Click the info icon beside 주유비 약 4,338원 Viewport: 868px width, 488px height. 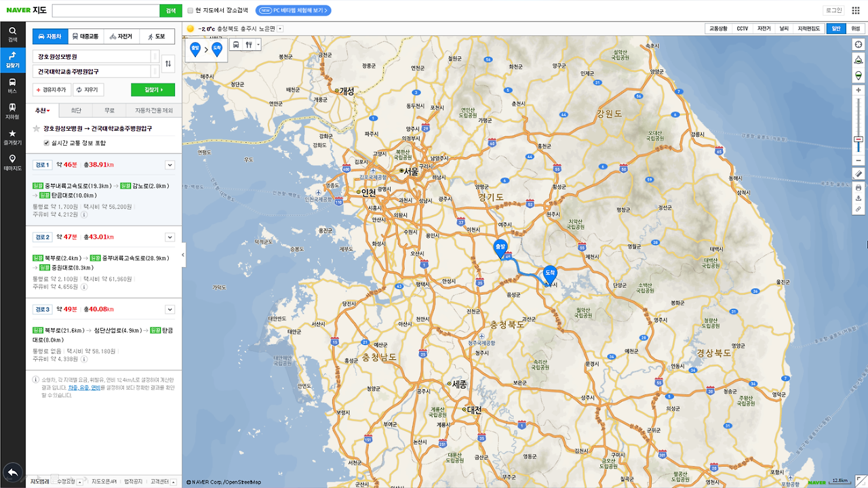[x=84, y=359]
